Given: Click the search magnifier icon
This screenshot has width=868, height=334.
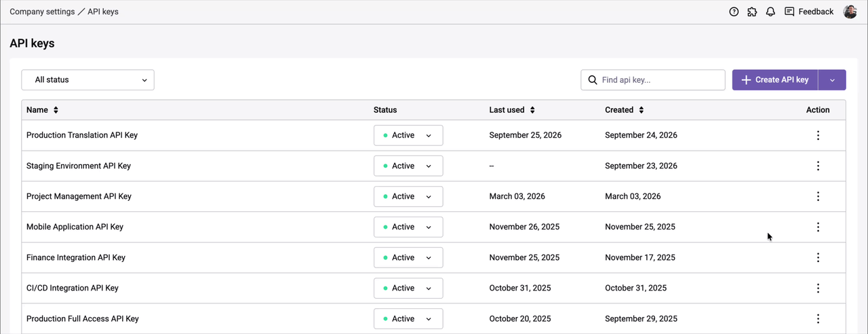Looking at the screenshot, I should [x=593, y=80].
